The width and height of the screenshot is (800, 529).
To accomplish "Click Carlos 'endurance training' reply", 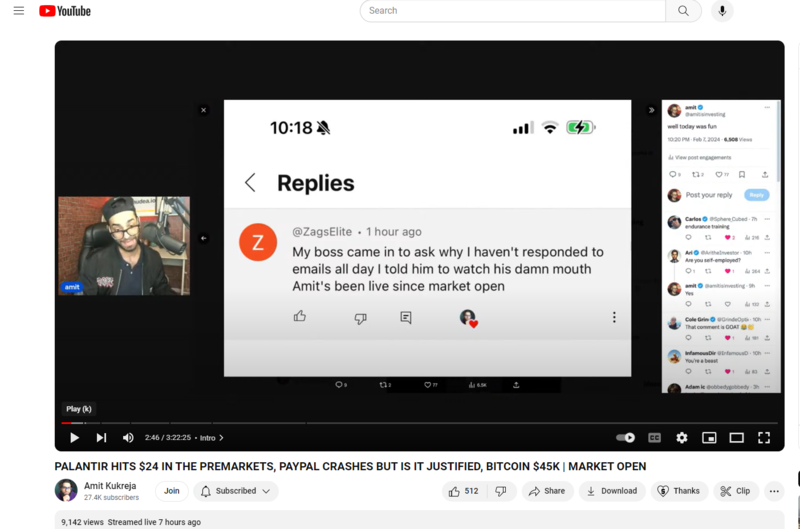I will click(x=707, y=226).
